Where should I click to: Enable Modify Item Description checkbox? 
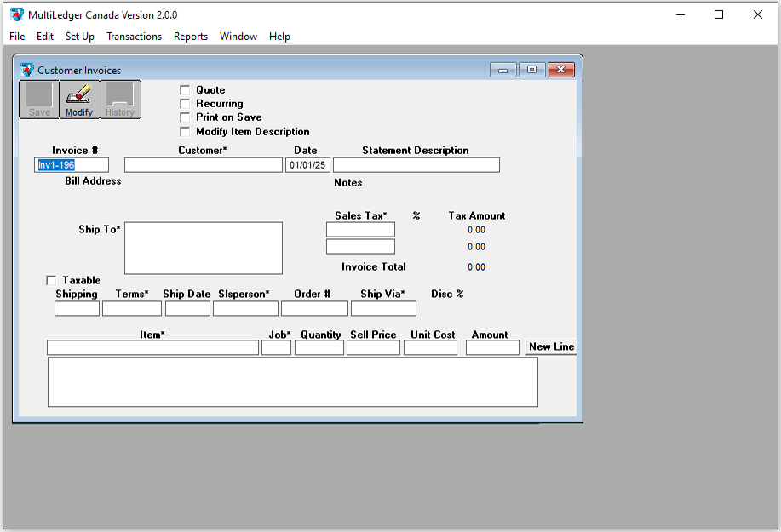tap(185, 132)
